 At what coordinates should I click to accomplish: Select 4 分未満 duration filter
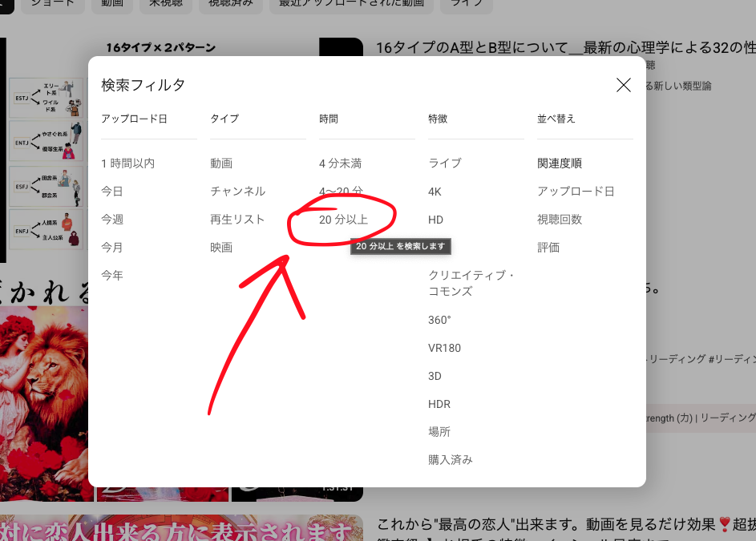[x=341, y=164]
